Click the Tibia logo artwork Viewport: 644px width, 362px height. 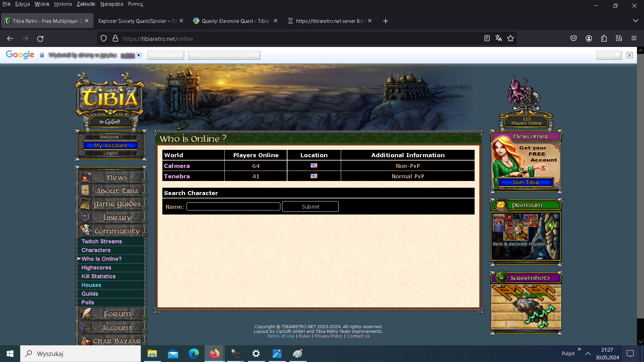[x=110, y=99]
